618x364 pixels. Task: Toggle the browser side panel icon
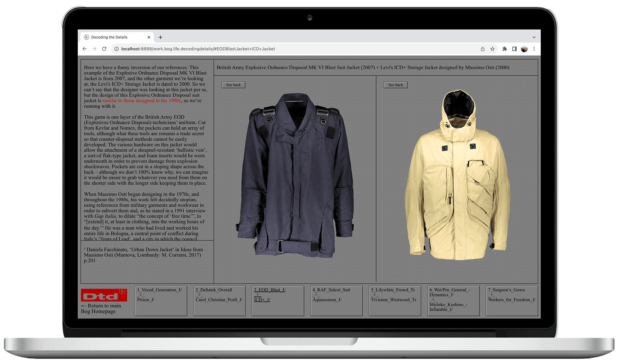pyautogui.click(x=515, y=49)
